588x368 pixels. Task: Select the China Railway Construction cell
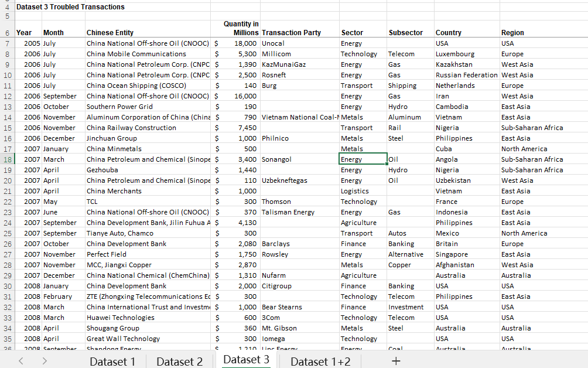[148, 128]
